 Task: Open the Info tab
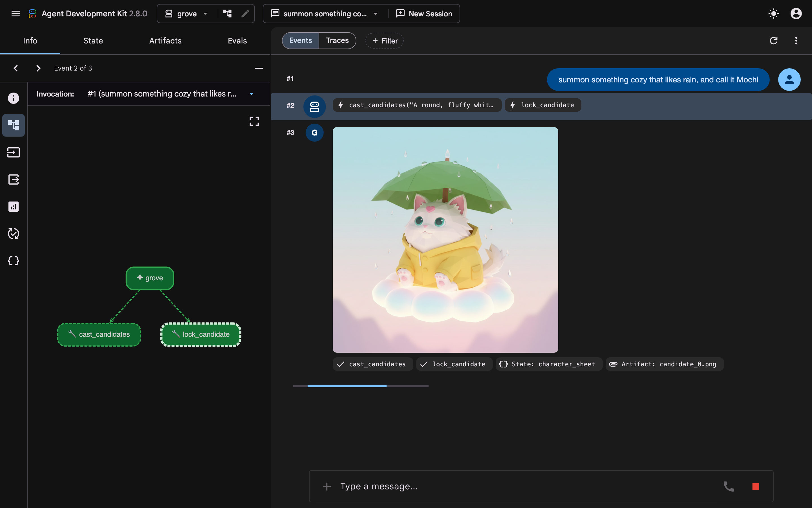pos(30,41)
